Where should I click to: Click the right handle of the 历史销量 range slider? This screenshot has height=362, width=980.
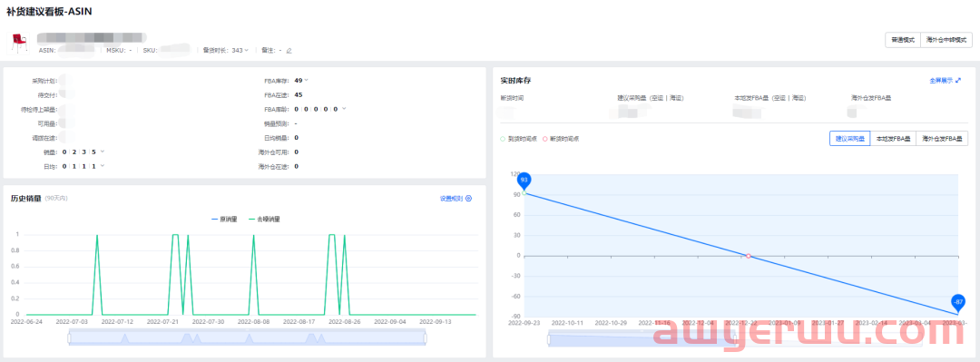426,338
